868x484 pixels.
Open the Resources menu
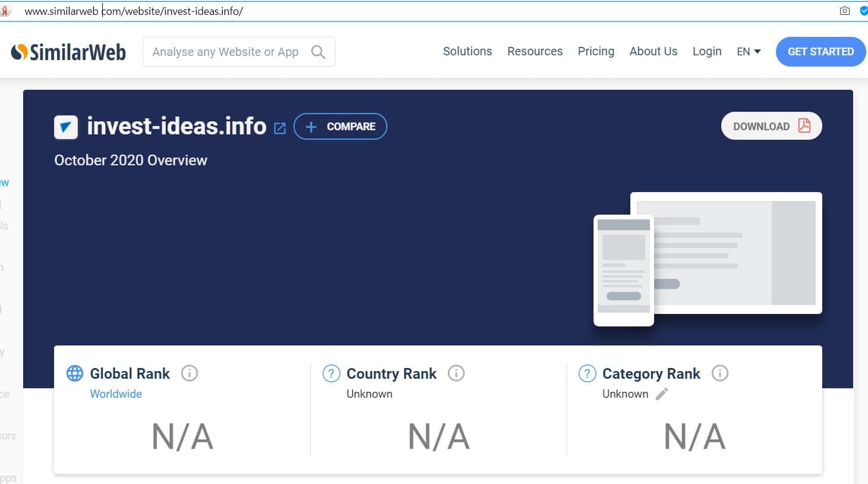535,52
